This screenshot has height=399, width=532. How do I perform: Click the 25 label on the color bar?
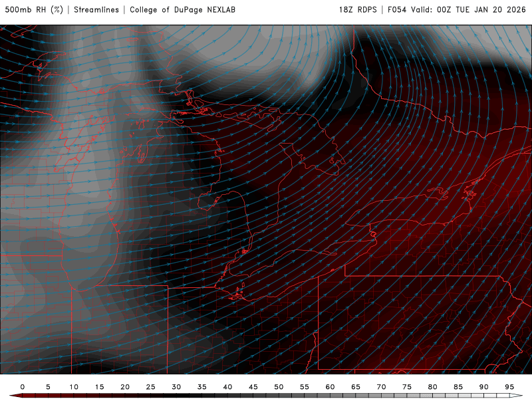tap(151, 387)
